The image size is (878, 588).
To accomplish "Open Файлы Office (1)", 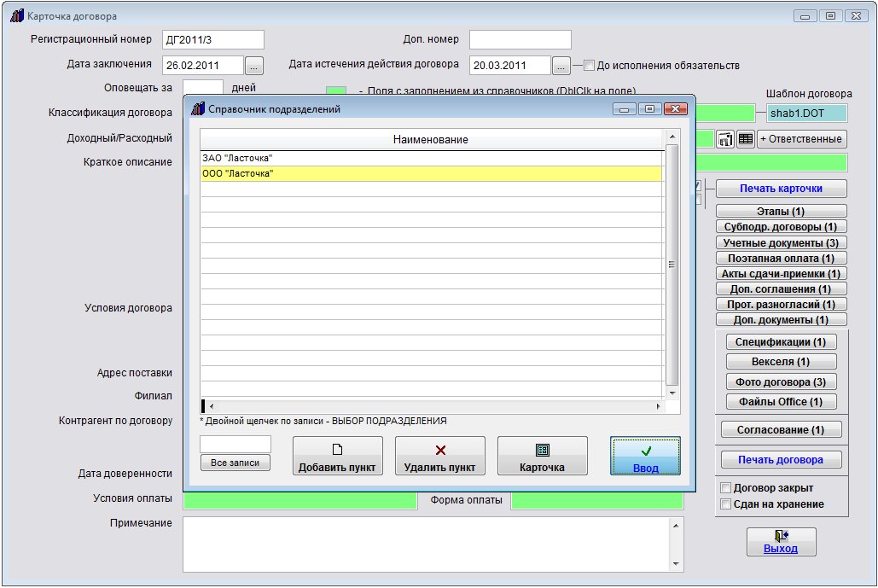I will point(781,401).
